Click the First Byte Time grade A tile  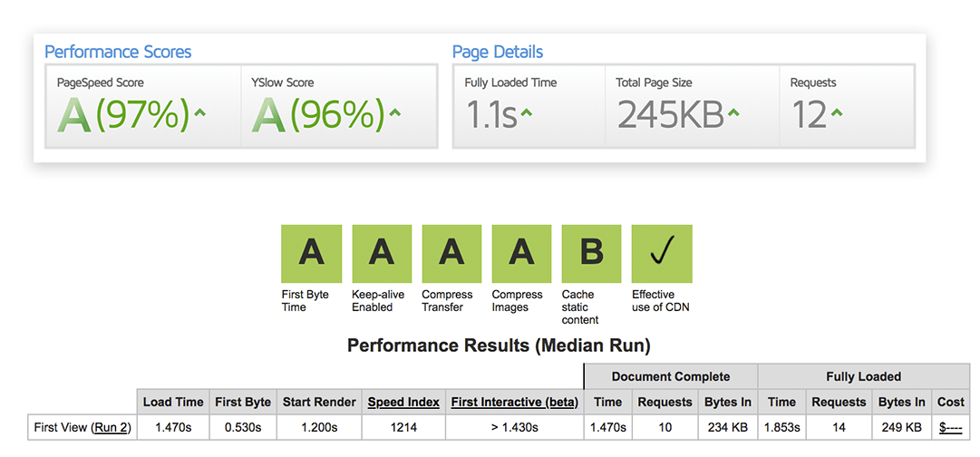click(x=311, y=253)
